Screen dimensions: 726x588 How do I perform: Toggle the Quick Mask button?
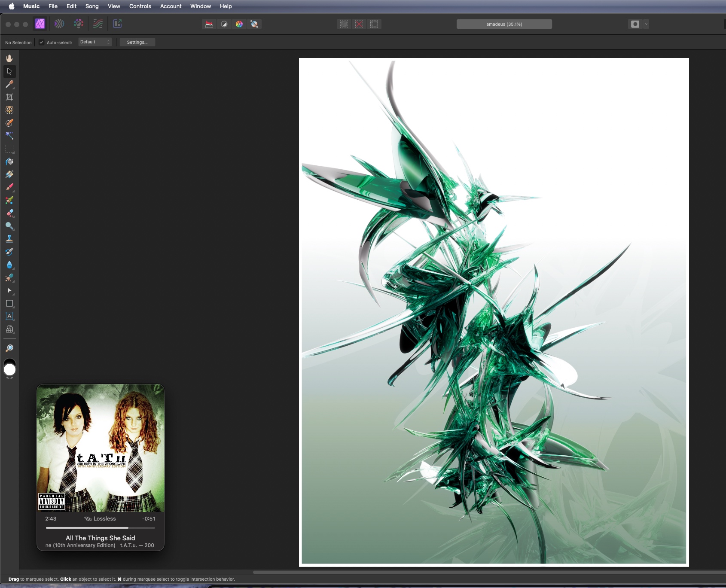click(635, 24)
